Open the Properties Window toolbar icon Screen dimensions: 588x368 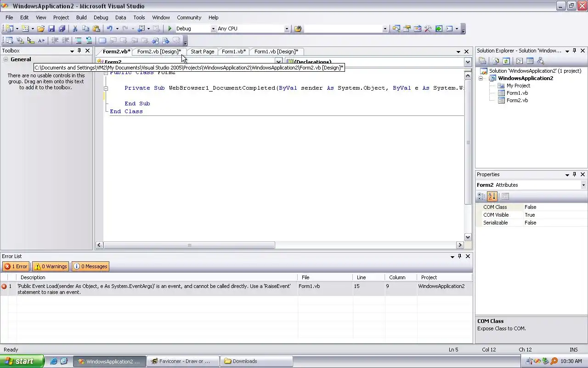(407, 29)
